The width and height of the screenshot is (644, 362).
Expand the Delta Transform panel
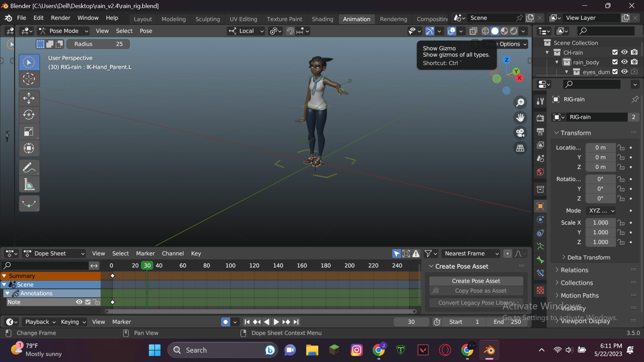tap(589, 257)
